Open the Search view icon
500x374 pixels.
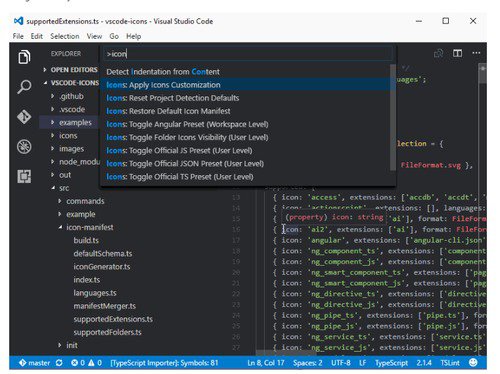tap(24, 87)
